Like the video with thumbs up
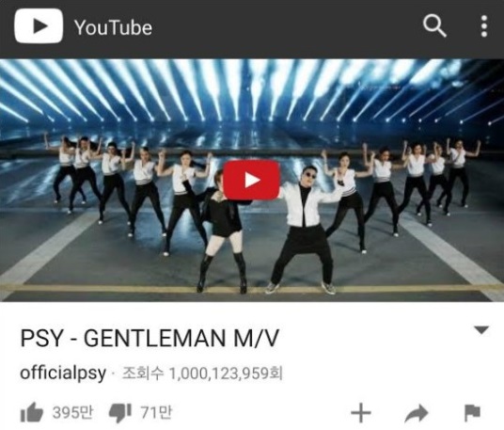The height and width of the screenshot is (430, 504). click(32, 412)
